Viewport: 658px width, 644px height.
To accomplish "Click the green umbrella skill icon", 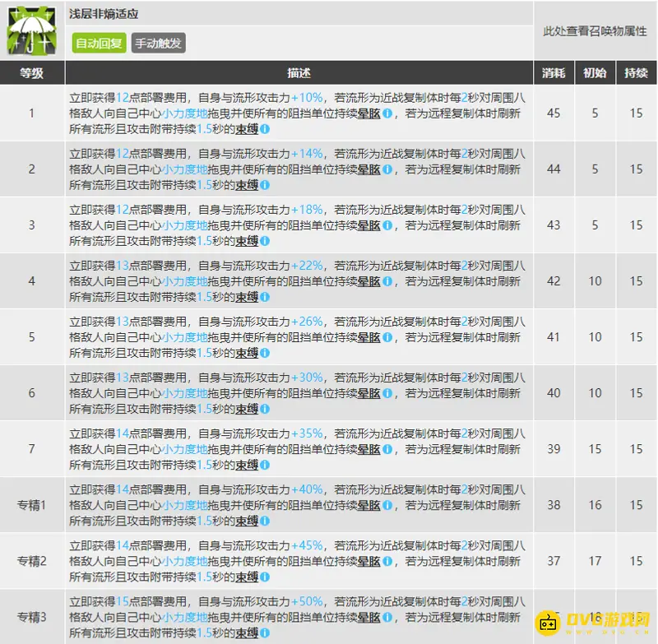I will point(32,30).
